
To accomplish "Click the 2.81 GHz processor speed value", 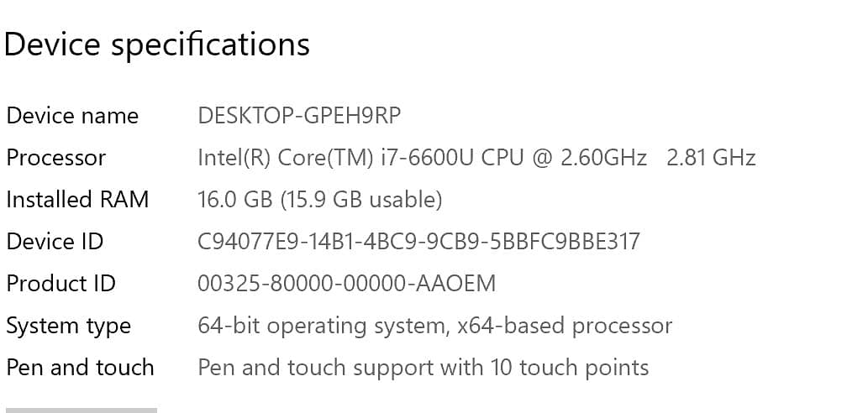I will (711, 158).
